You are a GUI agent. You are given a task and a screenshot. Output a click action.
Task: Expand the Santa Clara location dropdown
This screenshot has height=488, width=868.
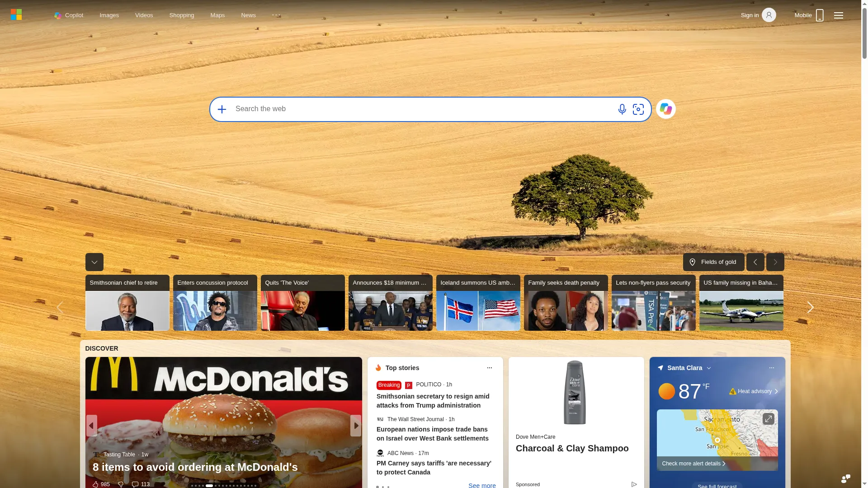coord(709,368)
